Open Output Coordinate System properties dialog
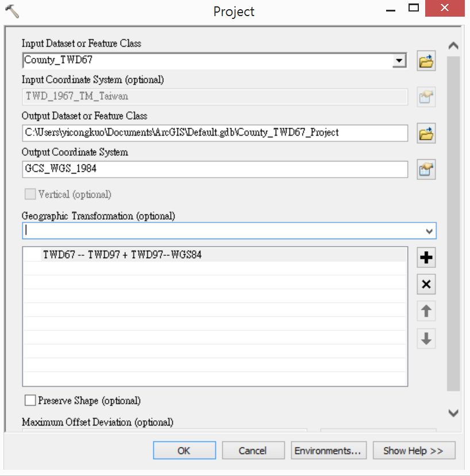Screen dimensions: 470x476 (x=426, y=170)
